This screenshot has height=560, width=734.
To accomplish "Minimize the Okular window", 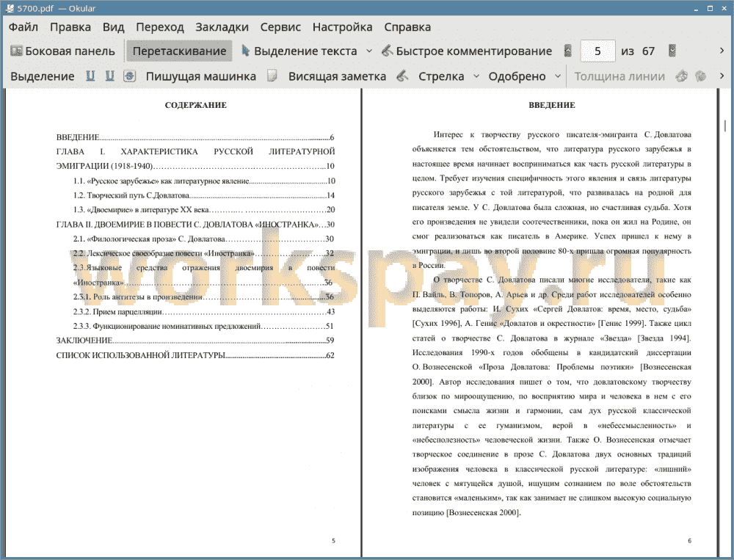I will 696,8.
